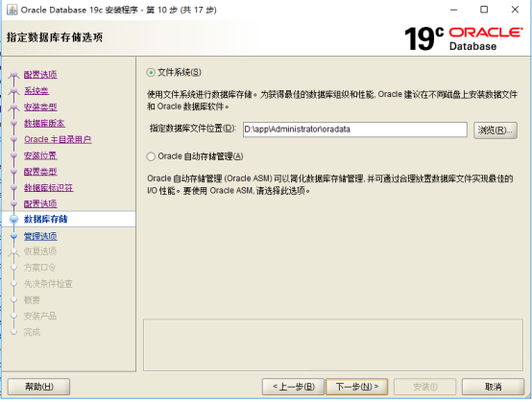Open the first 配置选项 step link at the top of the list
This screenshot has width=532, height=403.
pyautogui.click(x=40, y=75)
